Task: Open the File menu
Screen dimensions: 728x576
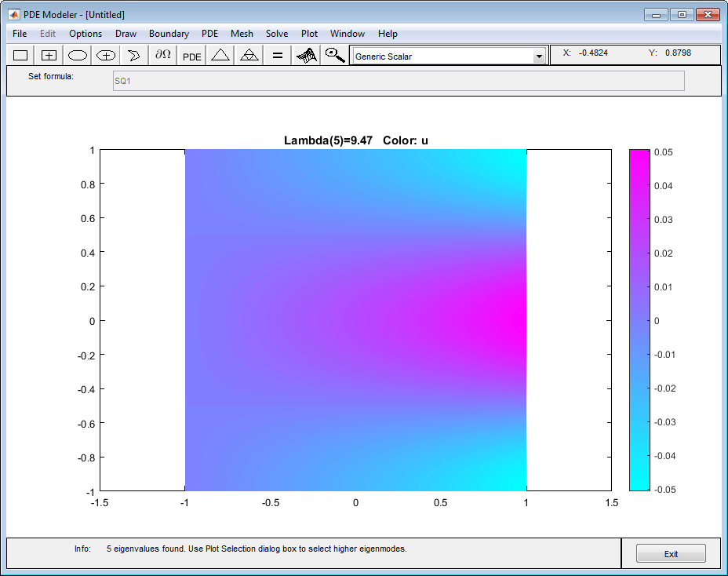Action: (x=20, y=34)
